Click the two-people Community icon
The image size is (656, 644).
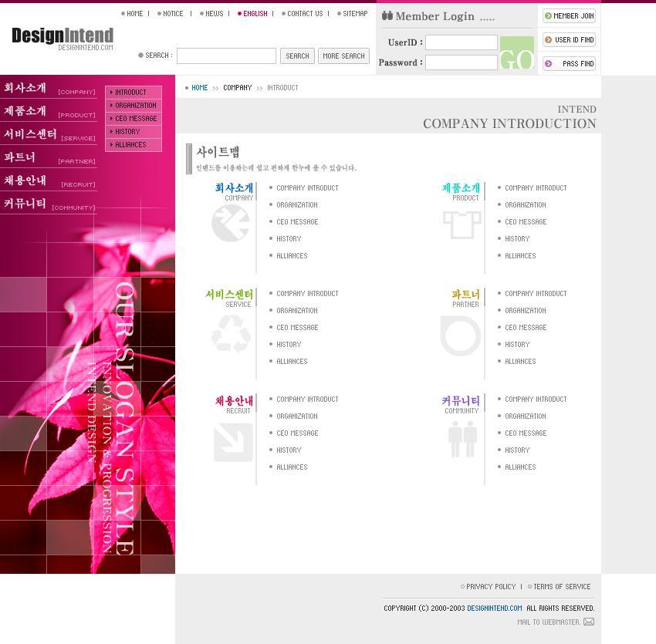pos(462,439)
